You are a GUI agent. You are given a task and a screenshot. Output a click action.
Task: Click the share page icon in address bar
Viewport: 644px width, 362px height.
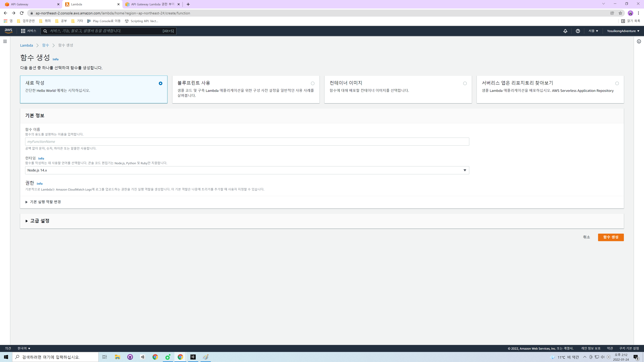click(x=612, y=13)
